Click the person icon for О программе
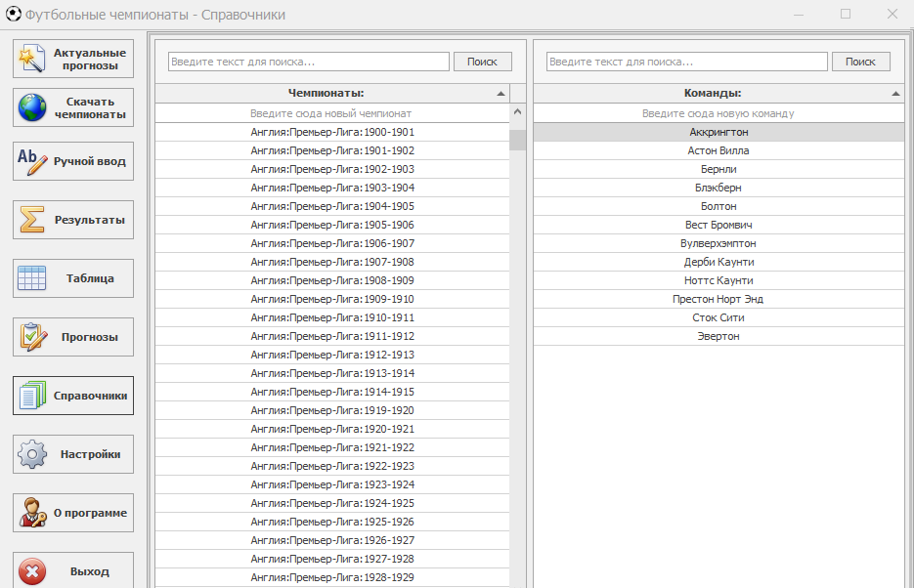The image size is (914, 588). 32,513
